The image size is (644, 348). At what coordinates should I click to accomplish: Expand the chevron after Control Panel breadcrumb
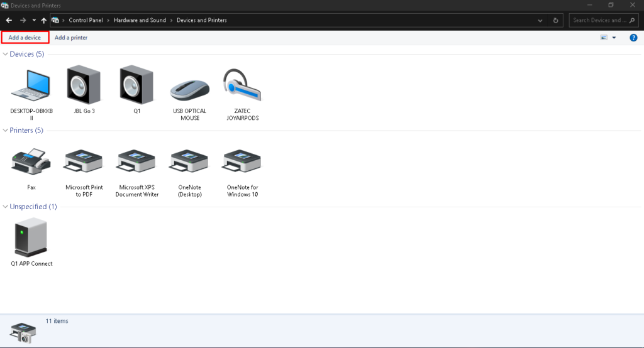click(x=108, y=20)
